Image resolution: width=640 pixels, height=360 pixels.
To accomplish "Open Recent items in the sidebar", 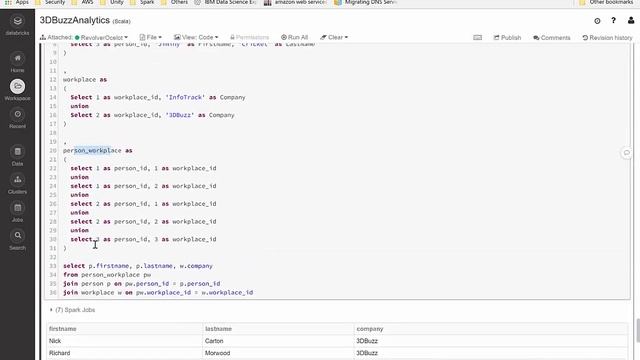I will 17,118.
